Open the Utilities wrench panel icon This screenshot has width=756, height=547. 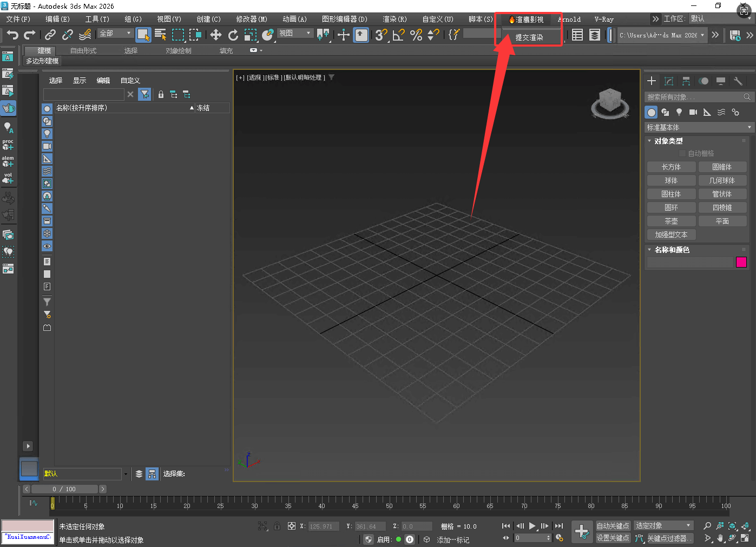(x=738, y=81)
